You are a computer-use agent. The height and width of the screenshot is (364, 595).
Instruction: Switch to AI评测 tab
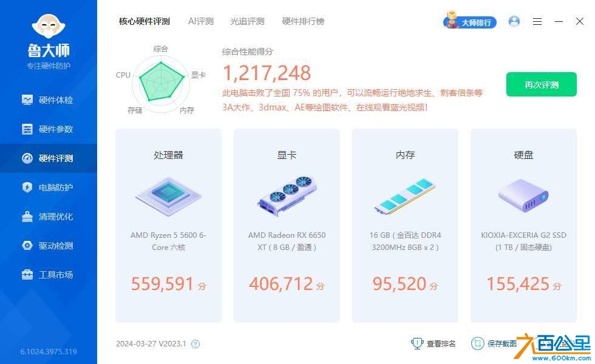coord(201,21)
